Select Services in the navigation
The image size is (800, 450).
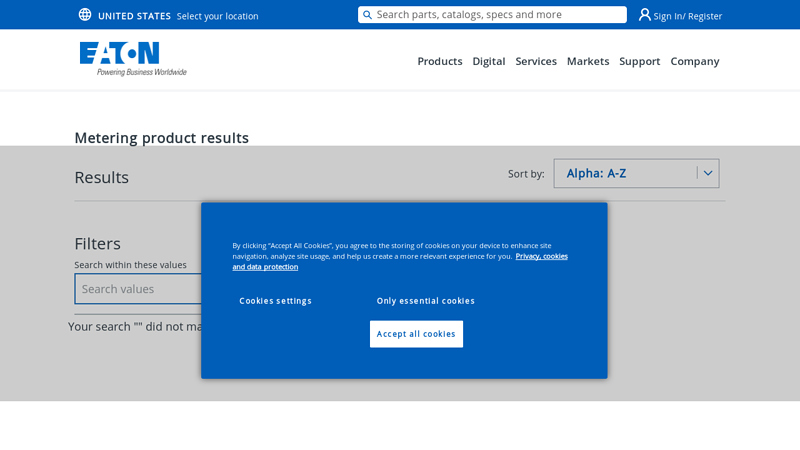(x=536, y=61)
